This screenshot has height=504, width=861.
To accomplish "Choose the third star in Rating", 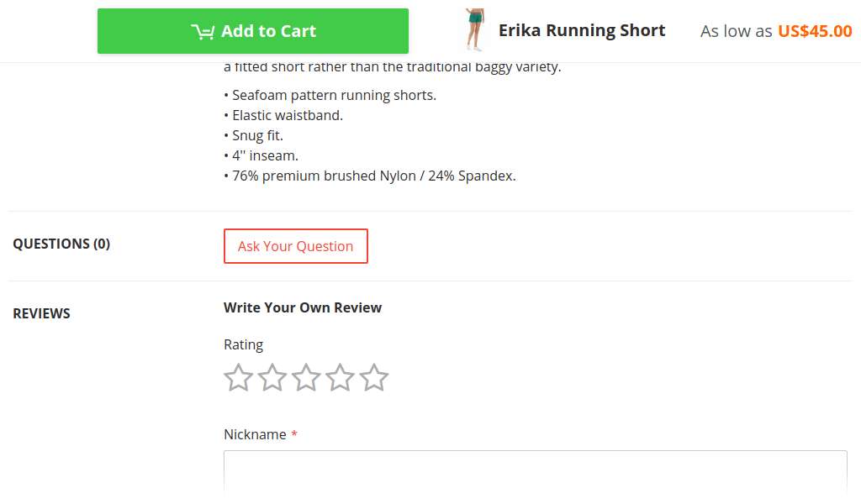I will (x=306, y=377).
